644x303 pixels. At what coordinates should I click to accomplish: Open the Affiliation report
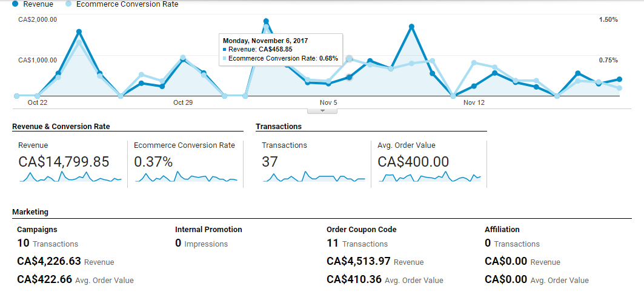502,230
